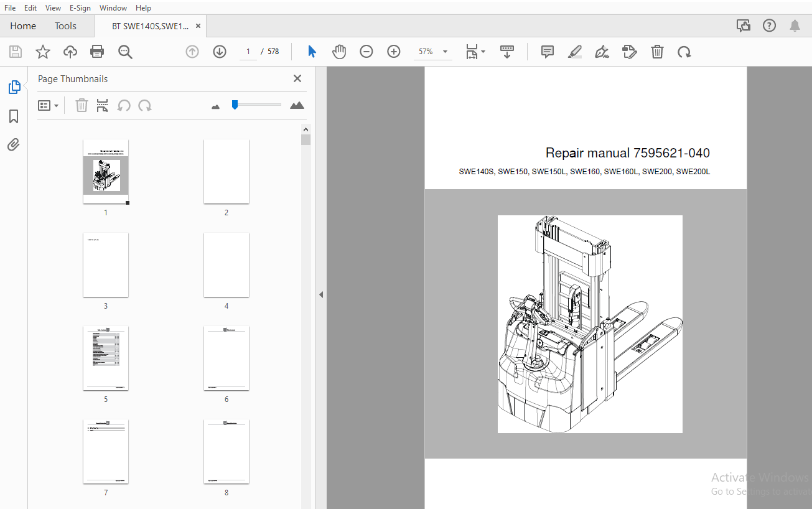This screenshot has width=812, height=509.
Task: Open the Help question mark
Action: coord(770,26)
